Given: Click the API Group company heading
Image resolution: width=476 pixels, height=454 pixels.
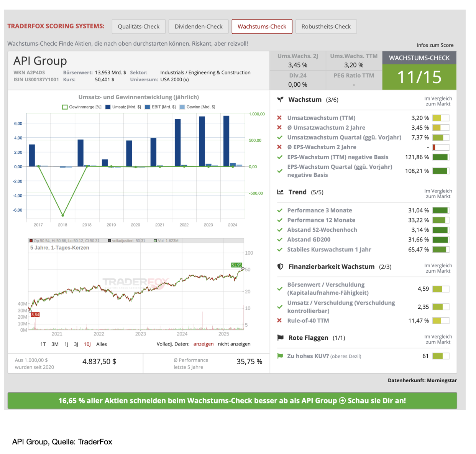Looking at the screenshot, I should point(40,61).
